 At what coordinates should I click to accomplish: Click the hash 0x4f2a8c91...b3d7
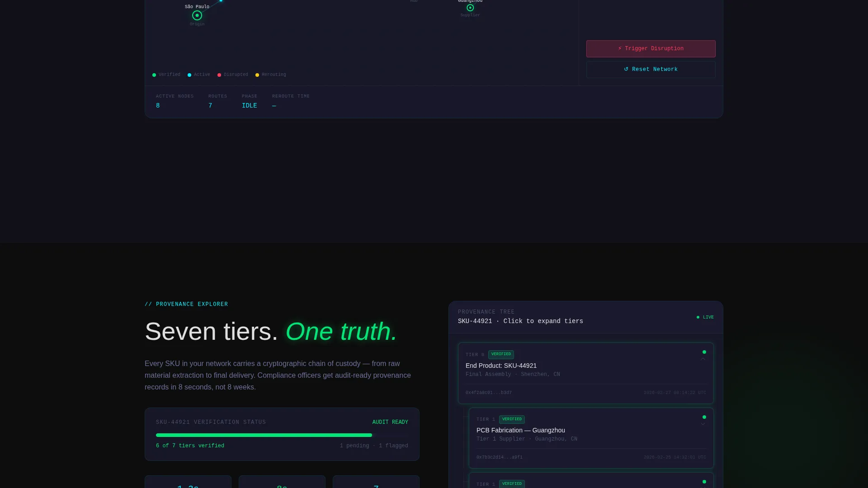[x=489, y=393]
